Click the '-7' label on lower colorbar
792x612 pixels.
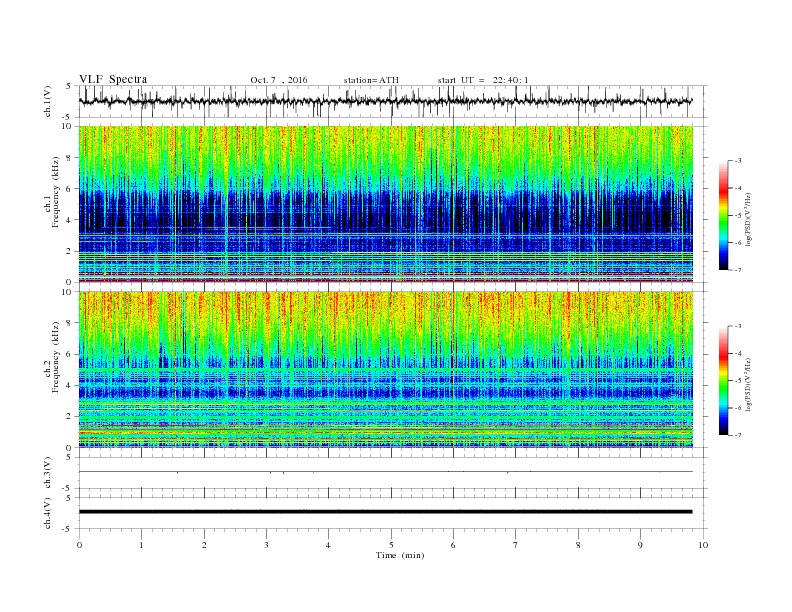tap(737, 435)
